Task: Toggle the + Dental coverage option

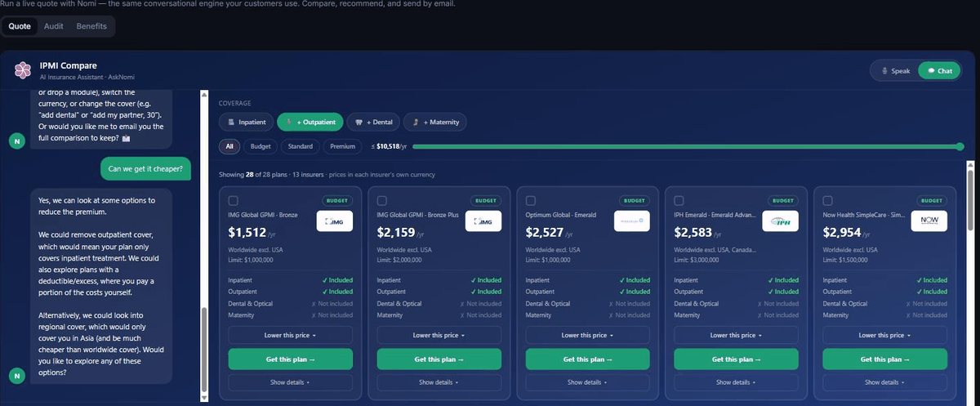Action: point(374,122)
